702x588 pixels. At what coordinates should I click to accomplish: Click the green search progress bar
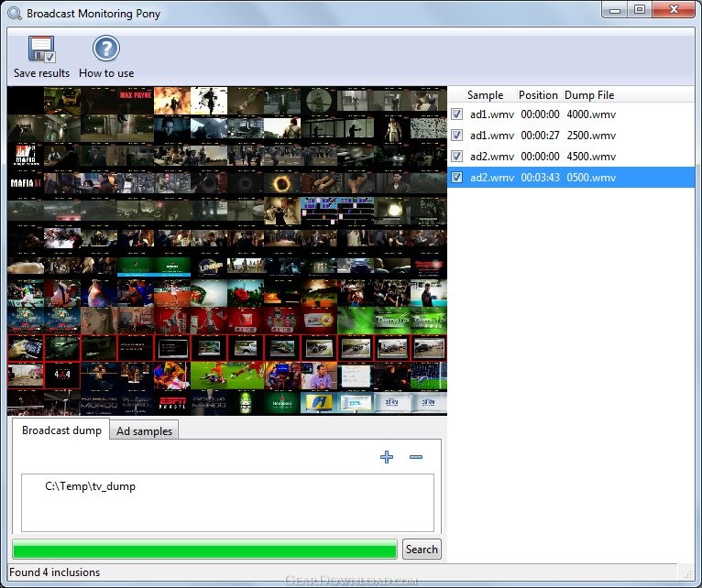point(204,549)
